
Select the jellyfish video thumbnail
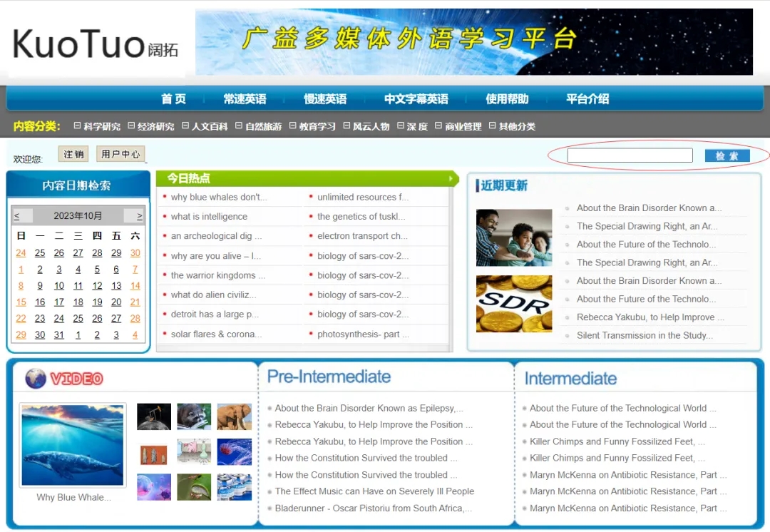coord(234,452)
